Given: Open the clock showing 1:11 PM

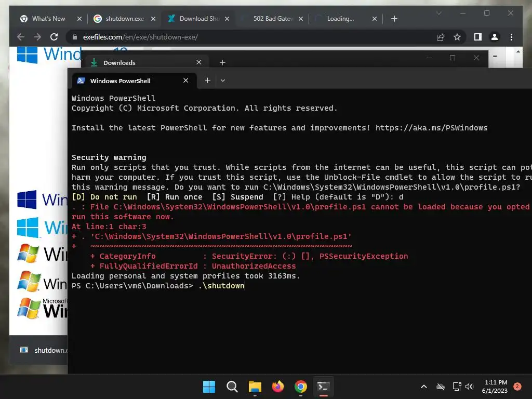Looking at the screenshot, I should pyautogui.click(x=495, y=387).
